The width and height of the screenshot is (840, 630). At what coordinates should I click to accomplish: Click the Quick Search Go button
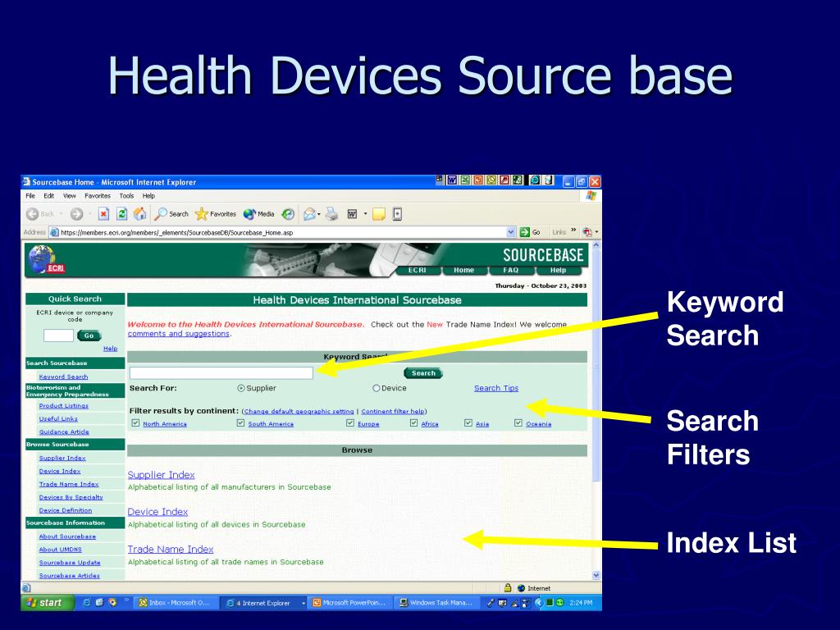(89, 336)
